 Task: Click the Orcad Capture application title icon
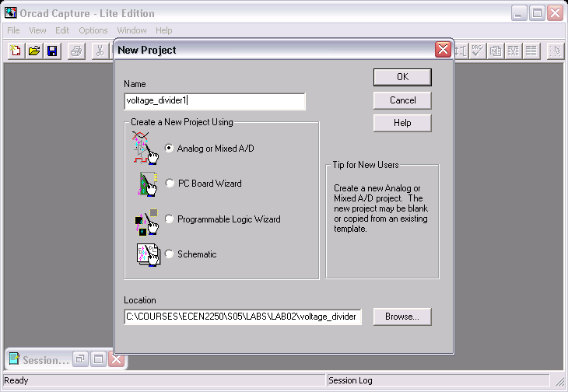(11, 13)
